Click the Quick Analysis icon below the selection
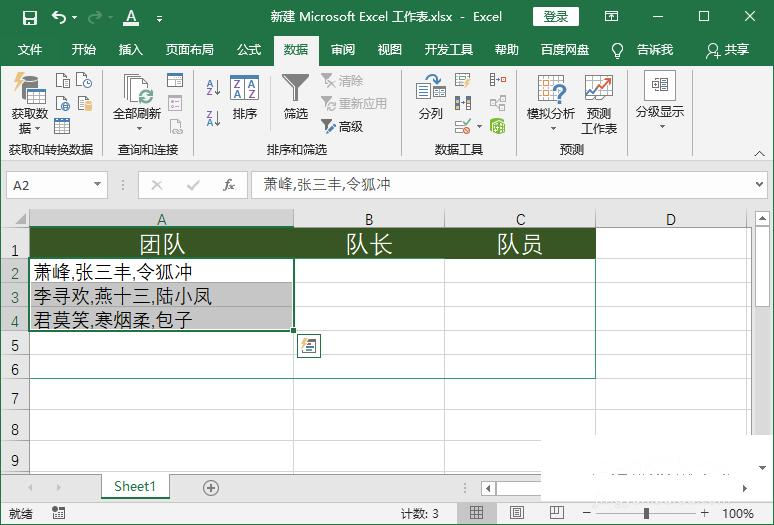Image resolution: width=774 pixels, height=525 pixels. tap(309, 345)
